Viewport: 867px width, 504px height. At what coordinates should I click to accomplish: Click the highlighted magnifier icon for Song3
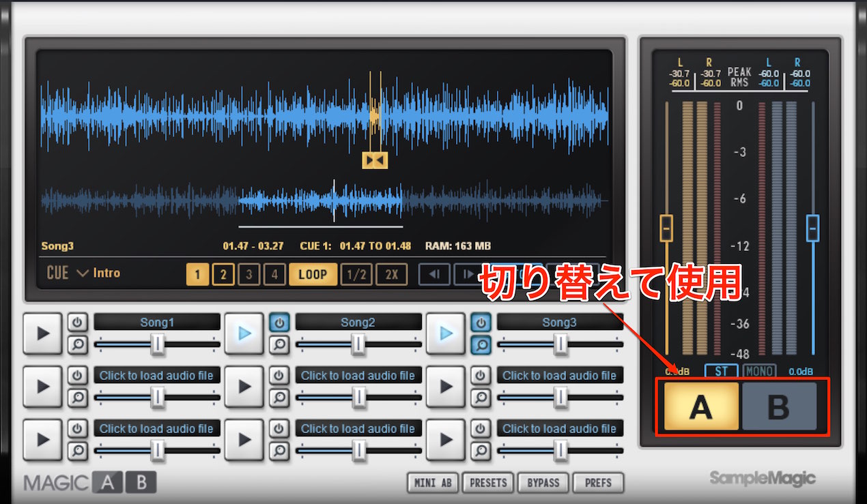[481, 344]
